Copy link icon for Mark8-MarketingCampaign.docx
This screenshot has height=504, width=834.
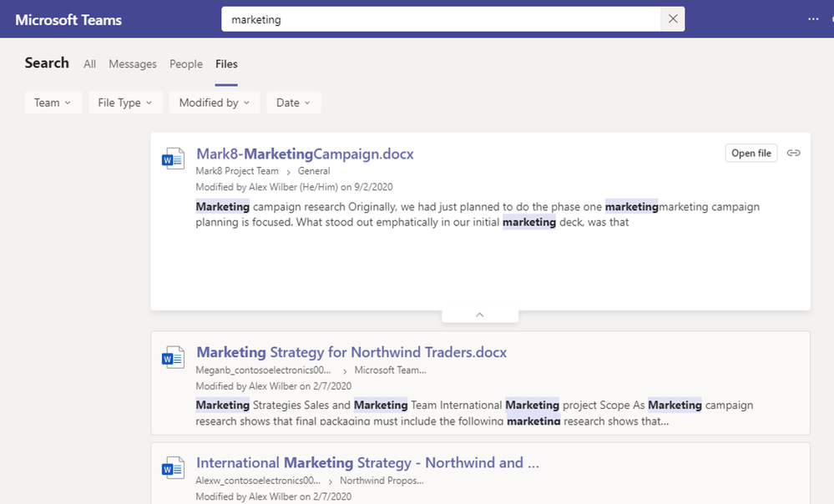click(794, 153)
